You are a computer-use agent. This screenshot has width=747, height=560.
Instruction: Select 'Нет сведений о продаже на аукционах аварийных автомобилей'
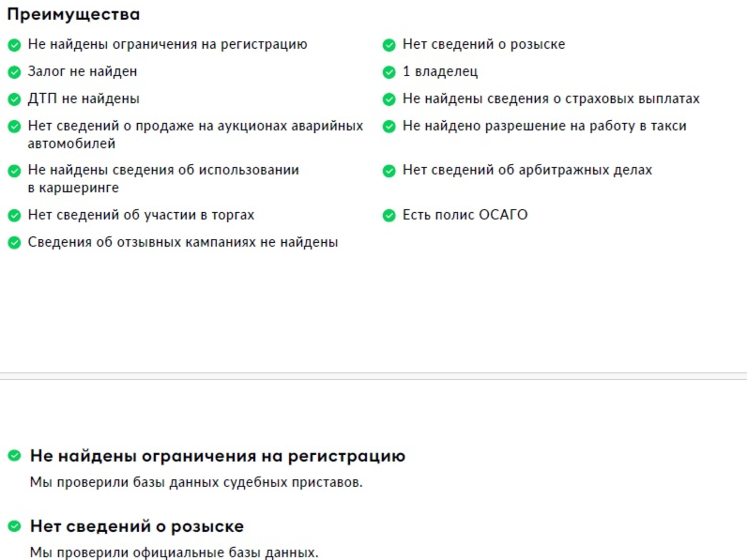click(x=195, y=135)
